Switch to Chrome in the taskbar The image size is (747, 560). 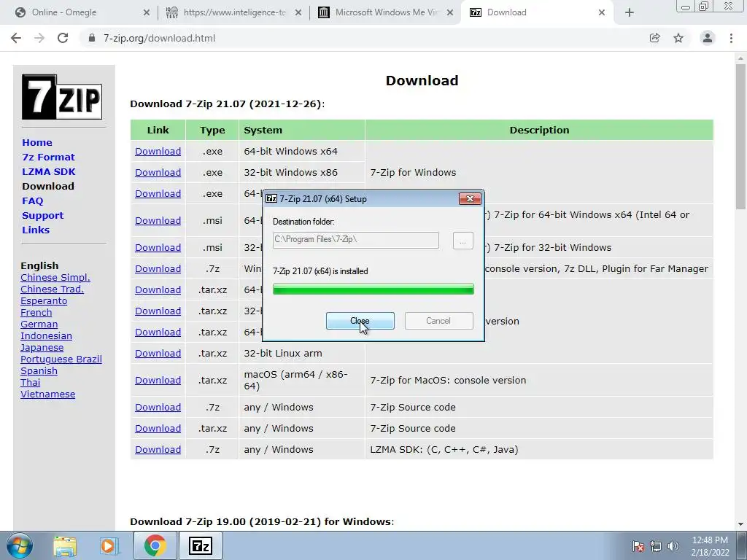click(x=155, y=545)
